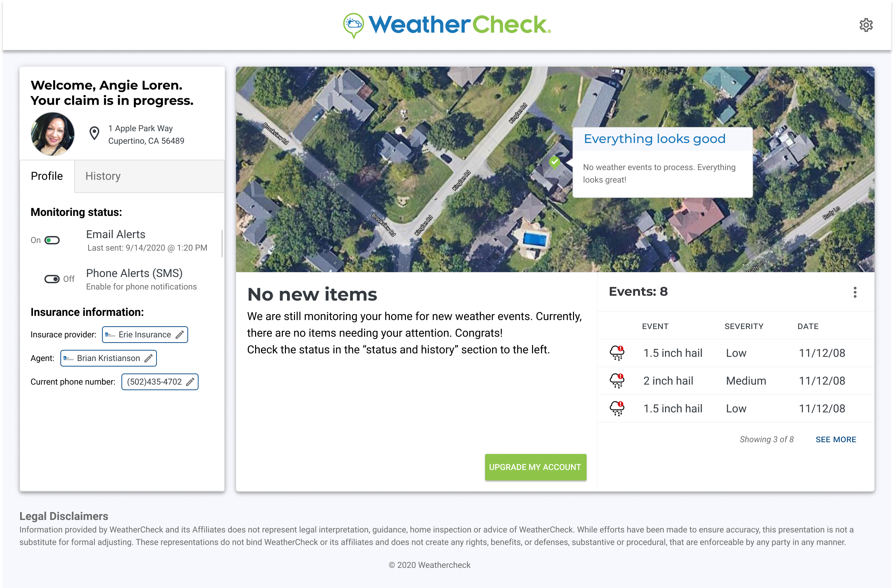Click the monitoring status panel scrollbar
The width and height of the screenshot is (894, 588).
[x=222, y=243]
